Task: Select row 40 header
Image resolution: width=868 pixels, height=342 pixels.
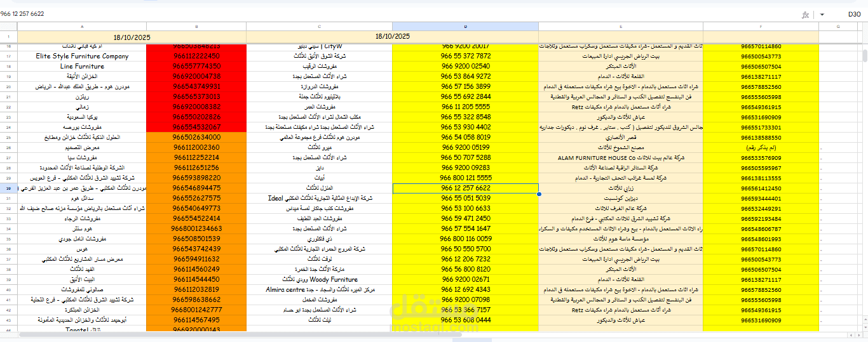Action: (8, 290)
